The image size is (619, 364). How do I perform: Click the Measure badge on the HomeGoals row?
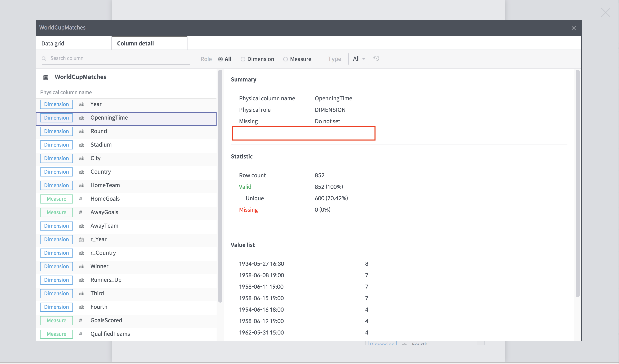pos(56,199)
